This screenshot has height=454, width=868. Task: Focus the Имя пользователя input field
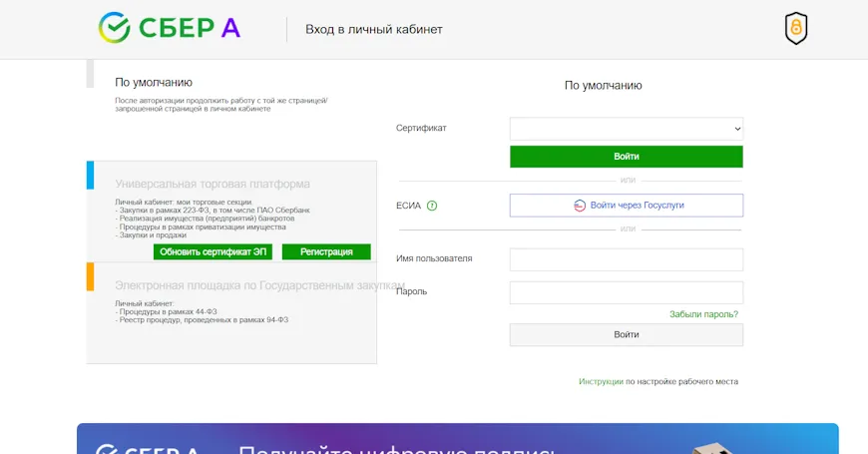(x=626, y=259)
